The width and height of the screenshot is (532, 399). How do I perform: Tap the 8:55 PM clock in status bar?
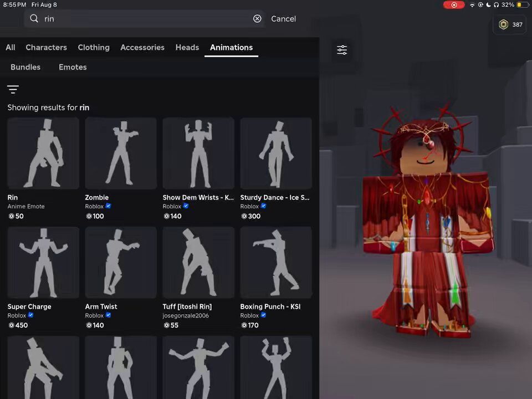point(14,5)
